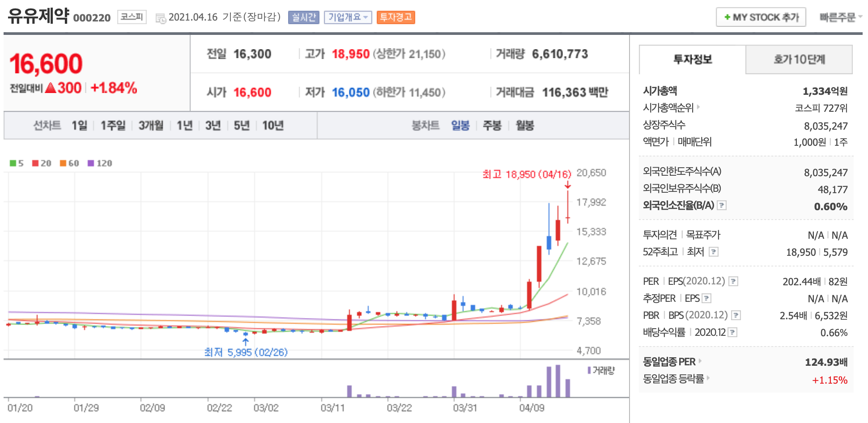
Task: Expand the 동일업종 PER arrow link
Action: tap(700, 361)
